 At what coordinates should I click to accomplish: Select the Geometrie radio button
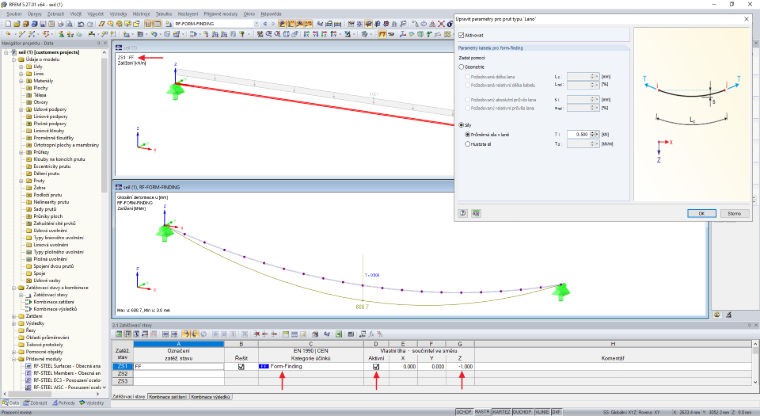tap(461, 67)
